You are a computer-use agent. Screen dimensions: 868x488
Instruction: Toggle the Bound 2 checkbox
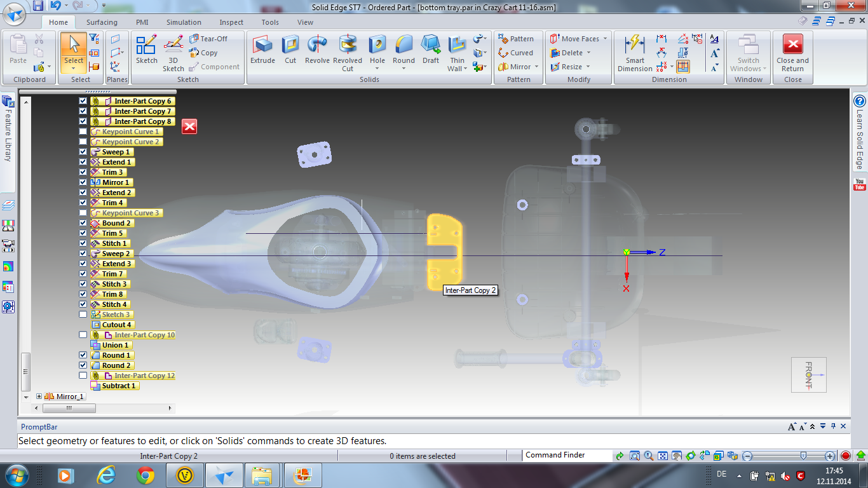83,223
